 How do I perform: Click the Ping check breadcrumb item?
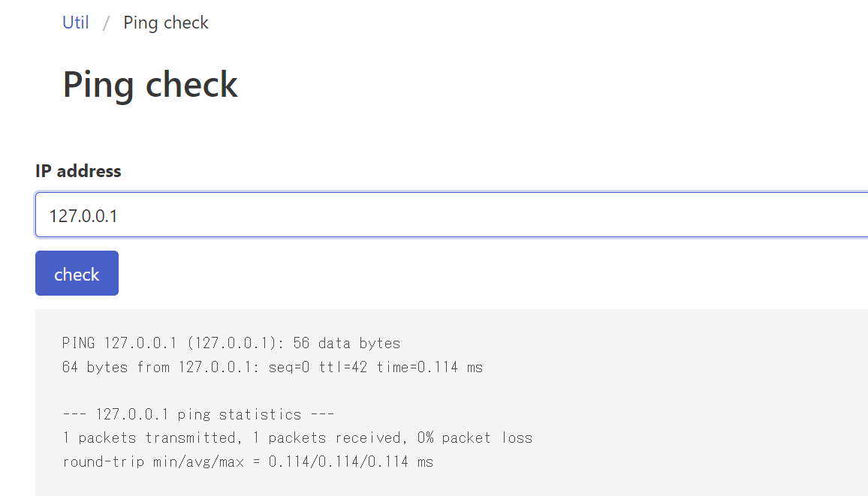pos(165,23)
